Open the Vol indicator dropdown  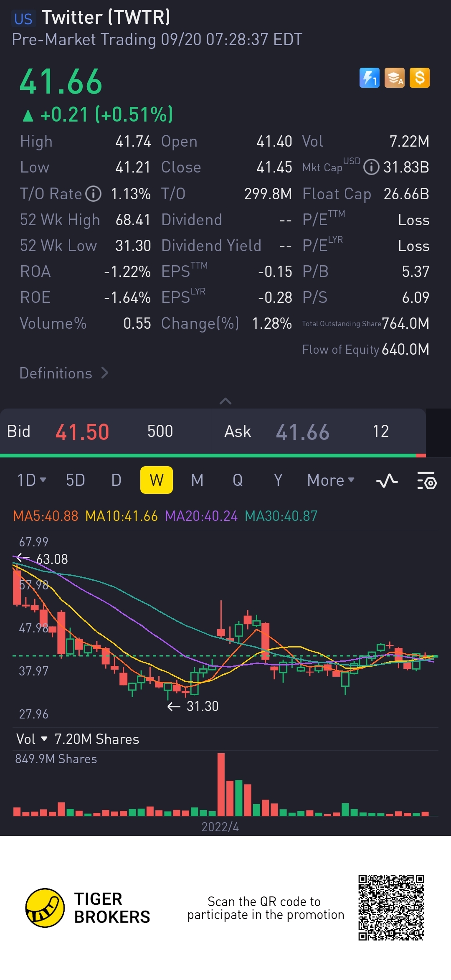click(x=32, y=739)
